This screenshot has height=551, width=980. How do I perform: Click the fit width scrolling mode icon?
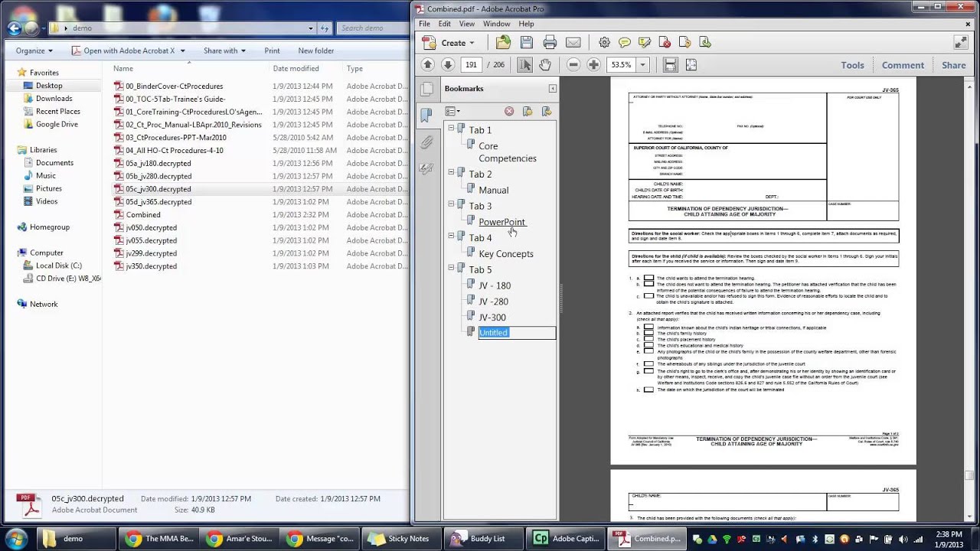670,65
